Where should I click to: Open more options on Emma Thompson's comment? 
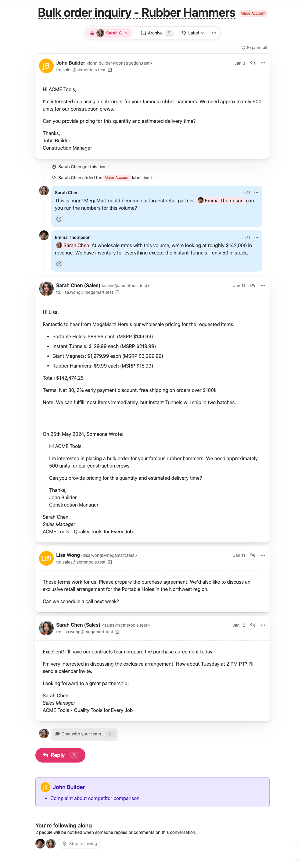point(256,237)
